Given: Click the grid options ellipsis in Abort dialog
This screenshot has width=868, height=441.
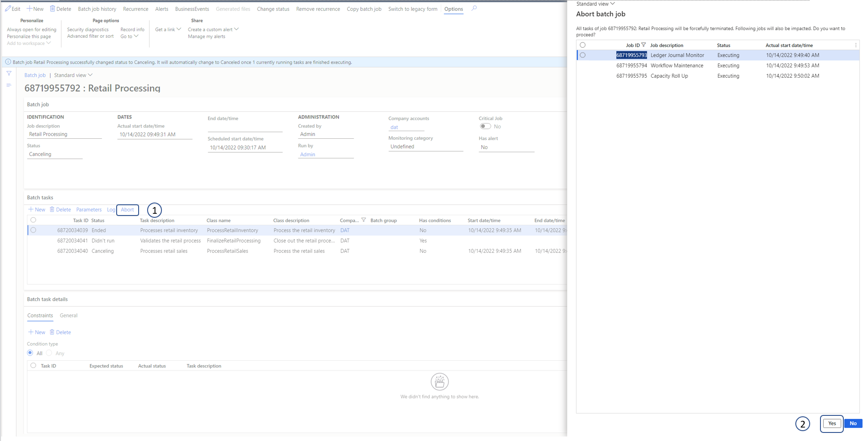Looking at the screenshot, I should (x=856, y=45).
